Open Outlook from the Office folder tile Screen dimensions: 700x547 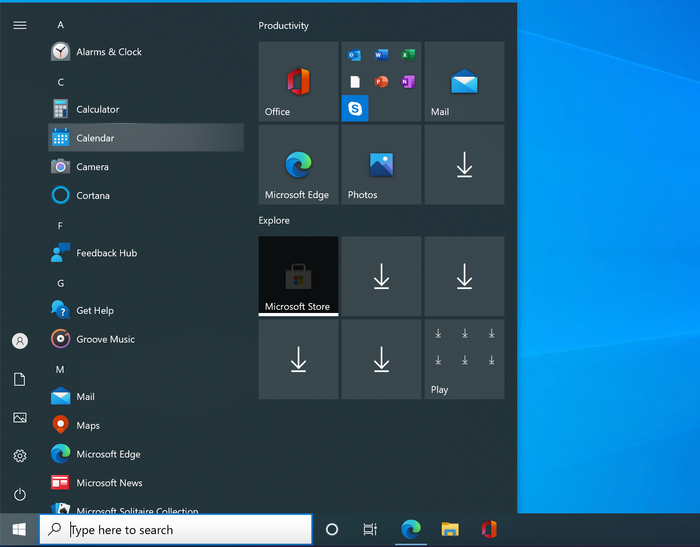[354, 55]
